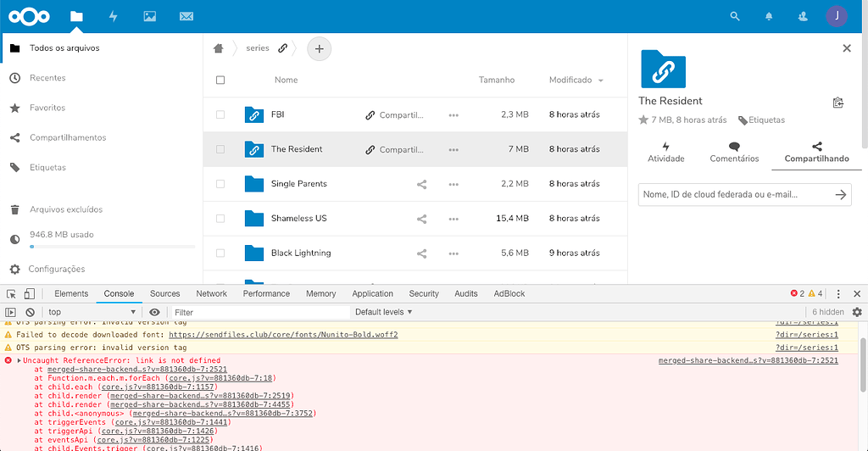
Task: Tick the checkbox for the FBI folder
Action: 220,114
